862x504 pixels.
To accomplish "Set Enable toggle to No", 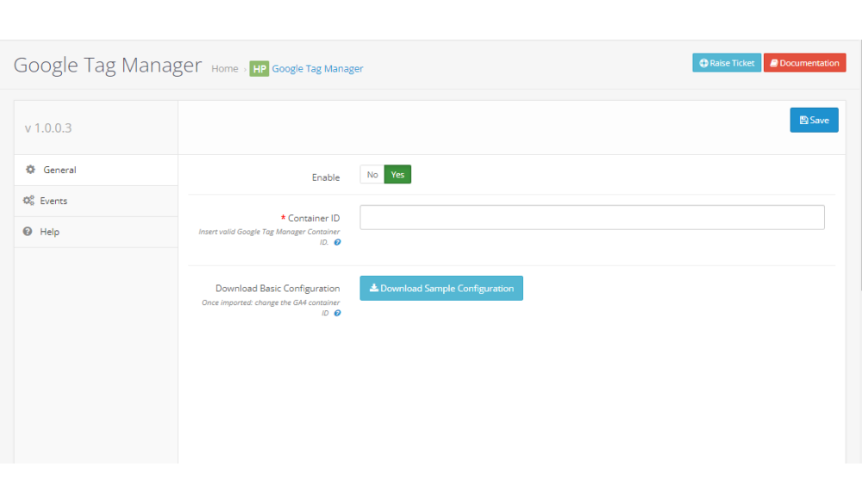I will tap(372, 175).
